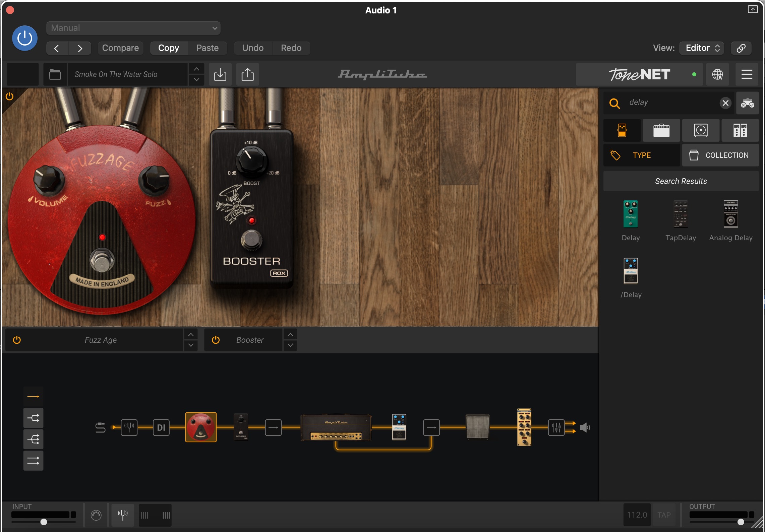
Task: Select the Booster pedal in signal chain
Action: [x=241, y=427]
